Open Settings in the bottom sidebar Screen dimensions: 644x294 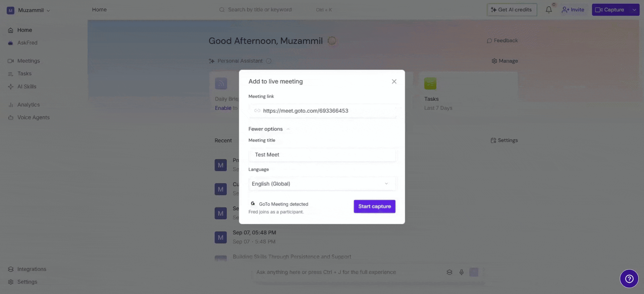coord(22,282)
